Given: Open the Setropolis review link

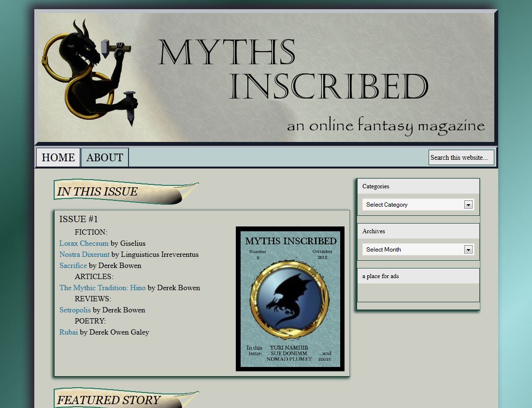Looking at the screenshot, I should 75,310.
